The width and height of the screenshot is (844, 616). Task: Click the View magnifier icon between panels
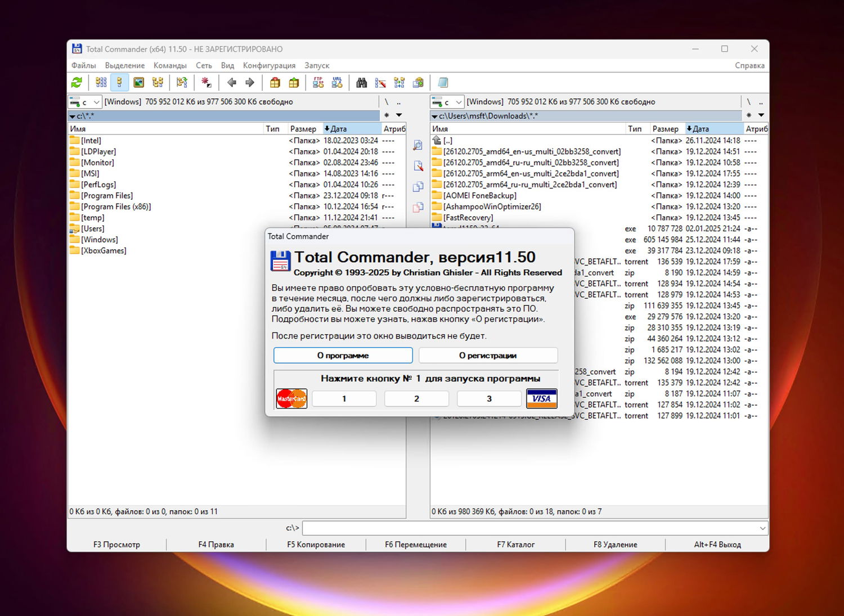coord(418,145)
